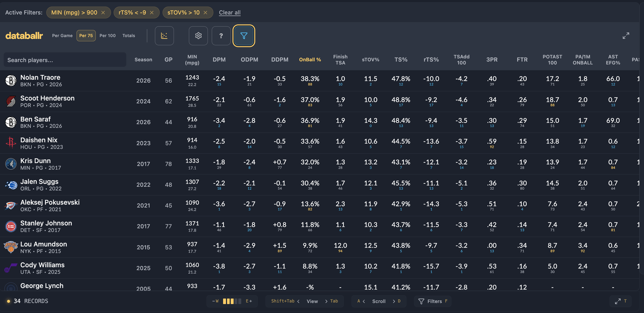644x313 pixels.
Task: Sort table by Season column header
Action: pos(143,60)
